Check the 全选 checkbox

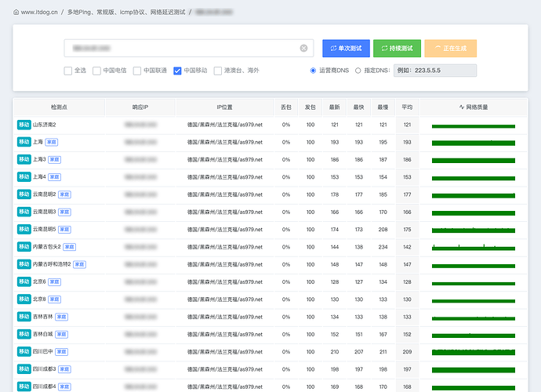point(68,71)
